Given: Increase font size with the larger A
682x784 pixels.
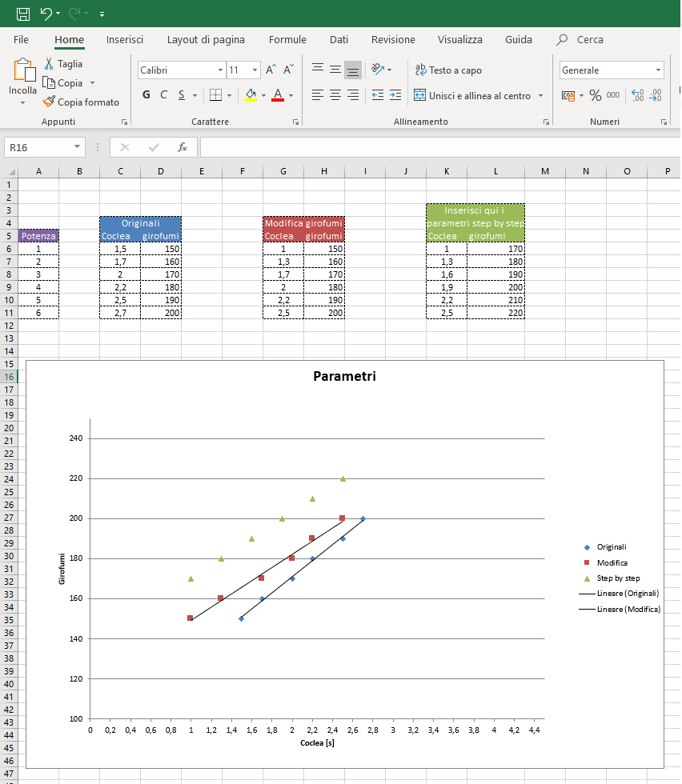Looking at the screenshot, I should pos(271,70).
